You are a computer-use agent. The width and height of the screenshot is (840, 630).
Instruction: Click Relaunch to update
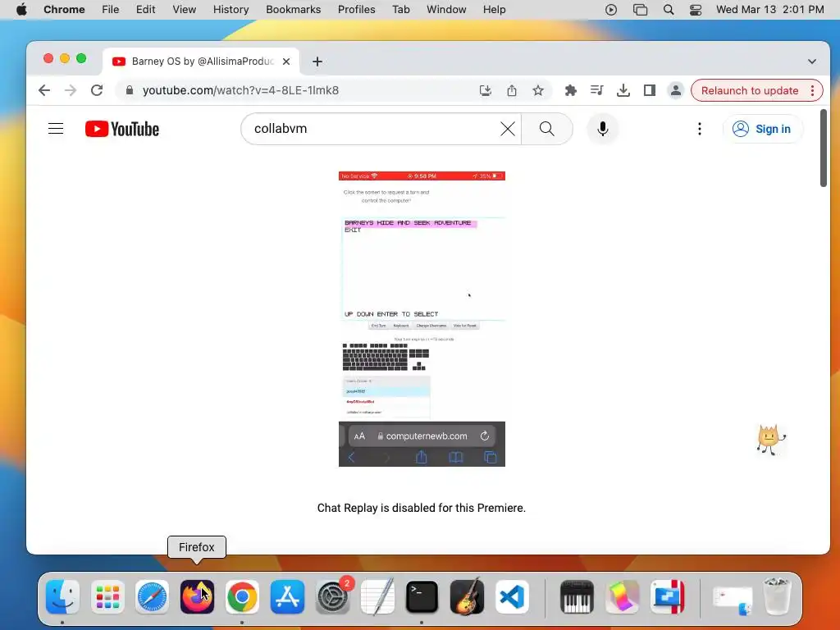pyautogui.click(x=750, y=90)
